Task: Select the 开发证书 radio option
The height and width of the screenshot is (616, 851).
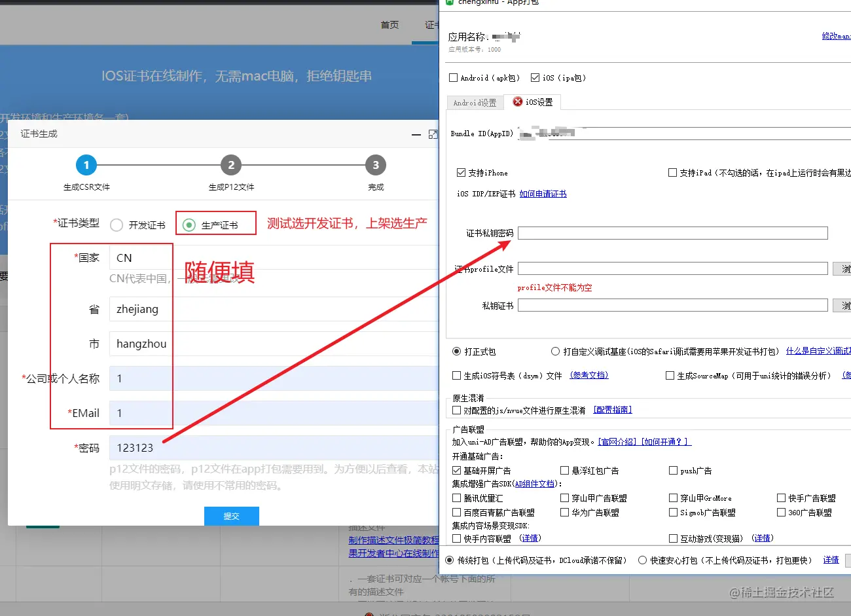Action: tap(117, 225)
